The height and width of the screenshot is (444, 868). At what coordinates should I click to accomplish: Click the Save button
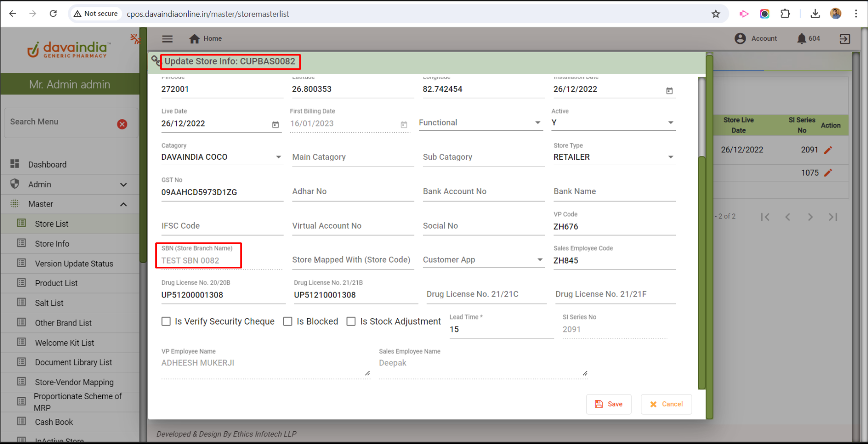(x=608, y=404)
